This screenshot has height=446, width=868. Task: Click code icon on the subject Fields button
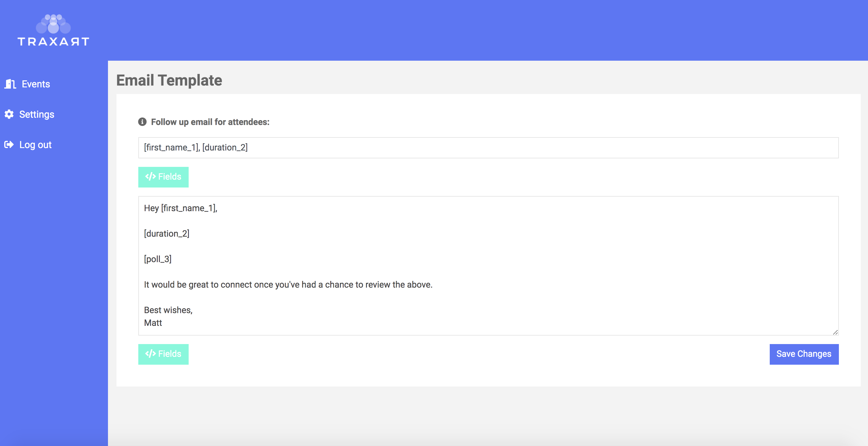pos(150,177)
